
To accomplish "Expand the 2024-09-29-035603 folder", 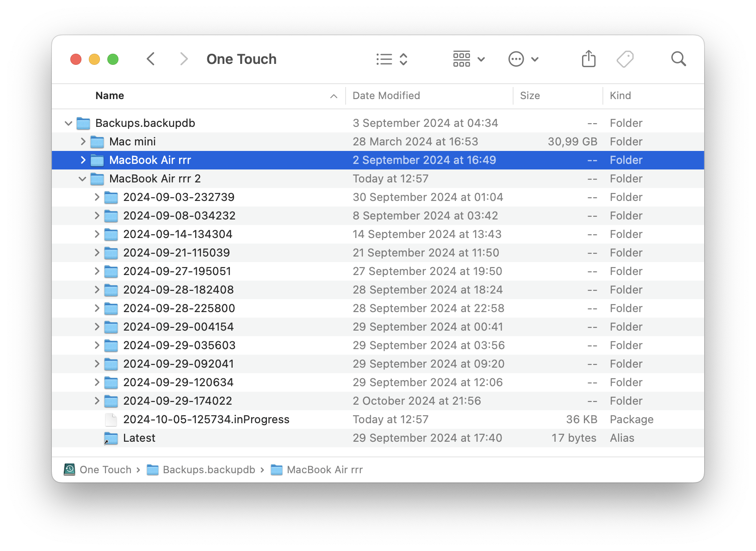I will tap(97, 345).
